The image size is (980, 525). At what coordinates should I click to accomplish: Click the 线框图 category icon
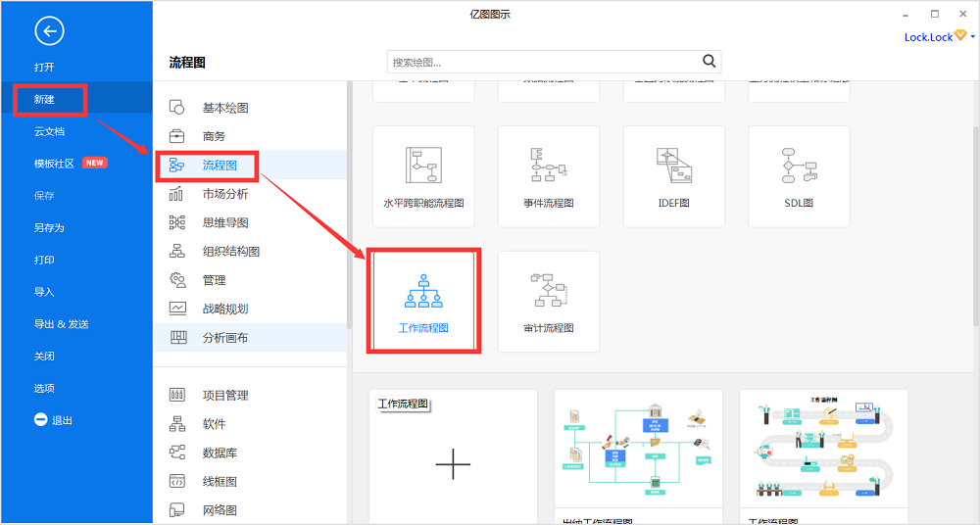(176, 481)
